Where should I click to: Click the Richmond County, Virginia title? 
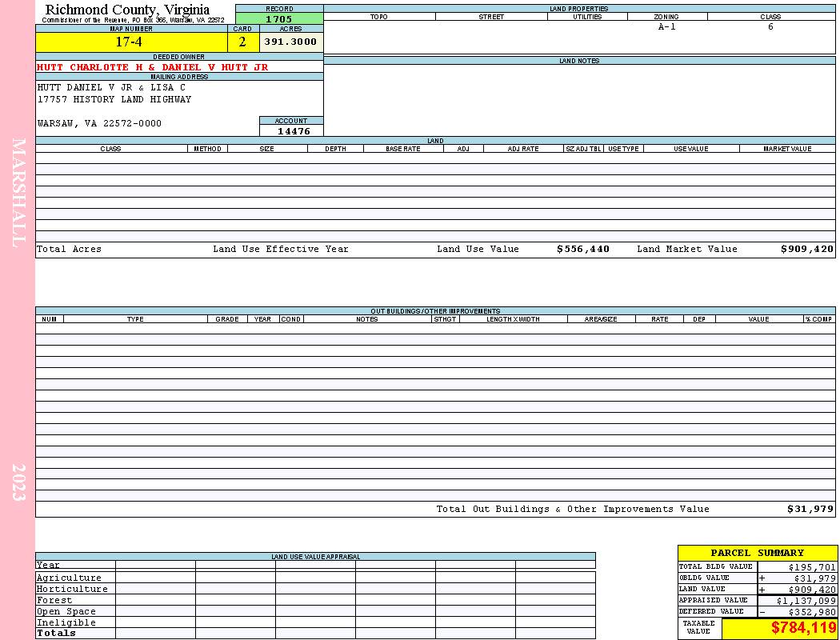[127, 10]
